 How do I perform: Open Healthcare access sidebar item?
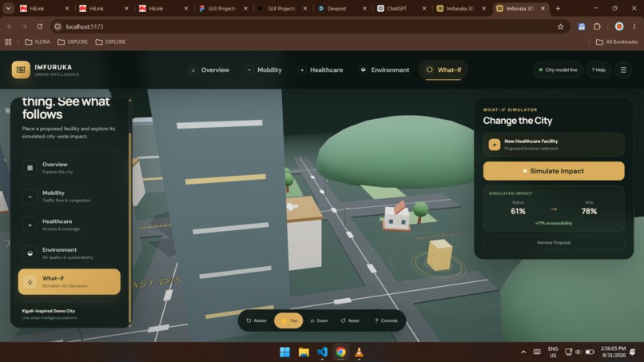click(70, 225)
